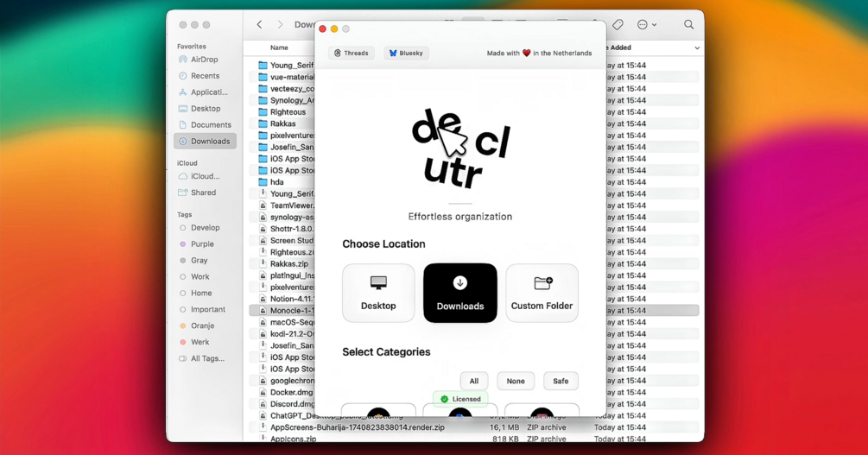Image resolution: width=868 pixels, height=455 pixels.
Task: Select the kodi-21.2 file in Finder
Action: [286, 334]
